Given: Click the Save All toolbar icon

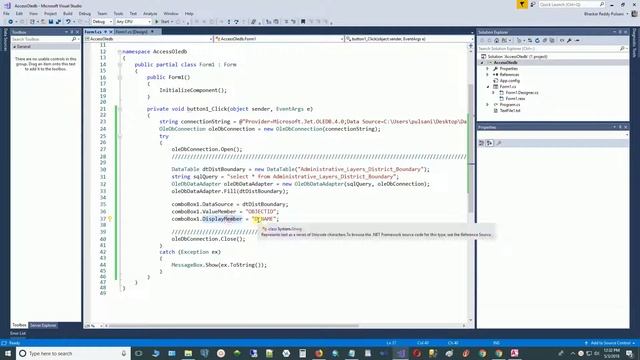Looking at the screenshot, I should tap(58, 22).
